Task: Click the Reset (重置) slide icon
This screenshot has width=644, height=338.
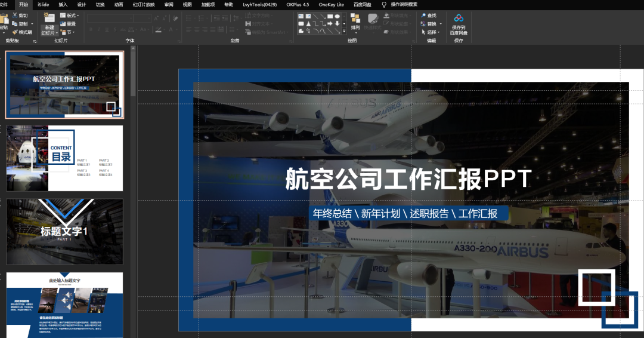Action: pyautogui.click(x=63, y=24)
